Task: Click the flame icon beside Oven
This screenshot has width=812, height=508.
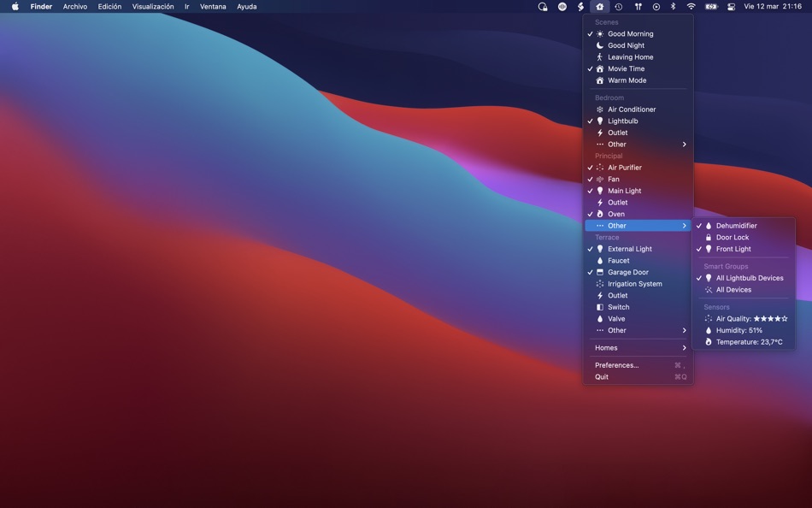Action: pyautogui.click(x=600, y=214)
